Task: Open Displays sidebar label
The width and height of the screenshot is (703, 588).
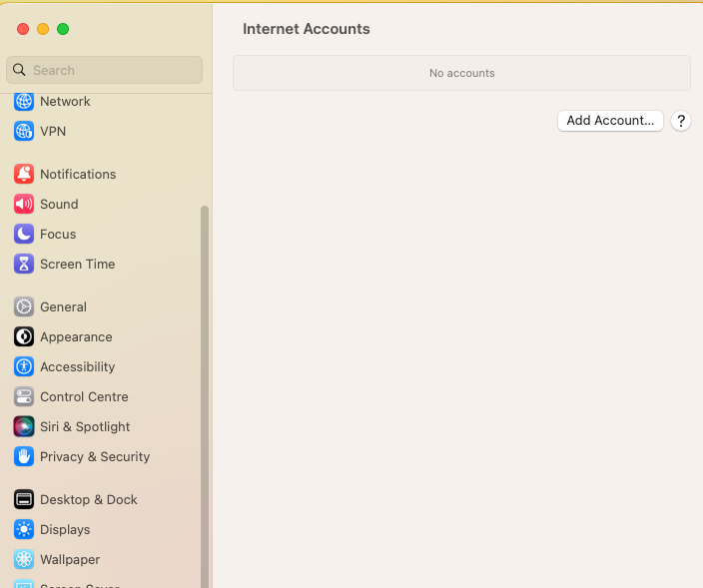Action: pyautogui.click(x=65, y=530)
